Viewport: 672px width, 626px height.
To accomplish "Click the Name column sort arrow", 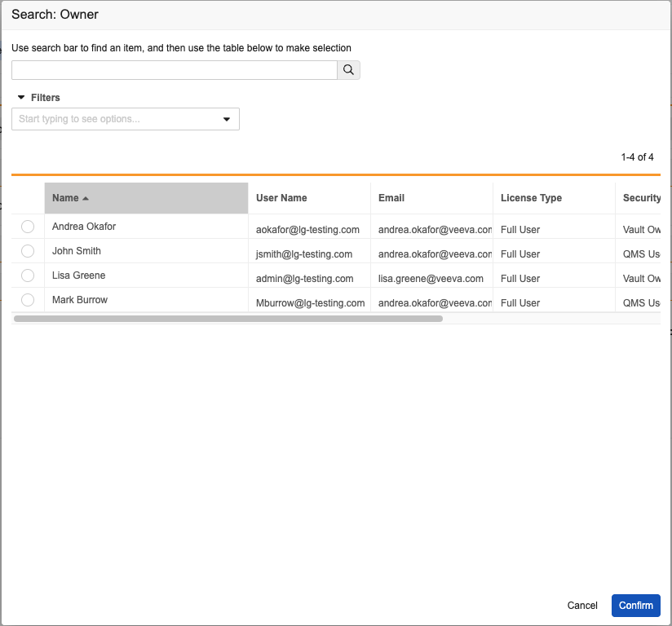I will point(86,198).
